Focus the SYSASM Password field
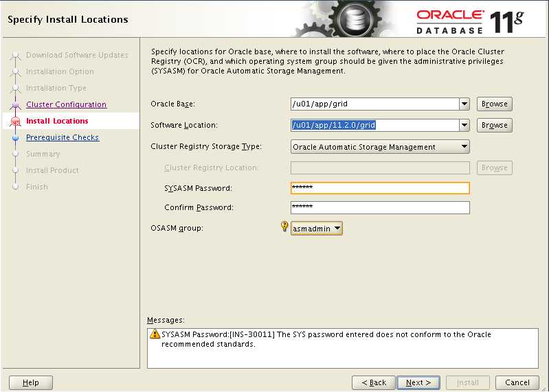 coord(380,188)
